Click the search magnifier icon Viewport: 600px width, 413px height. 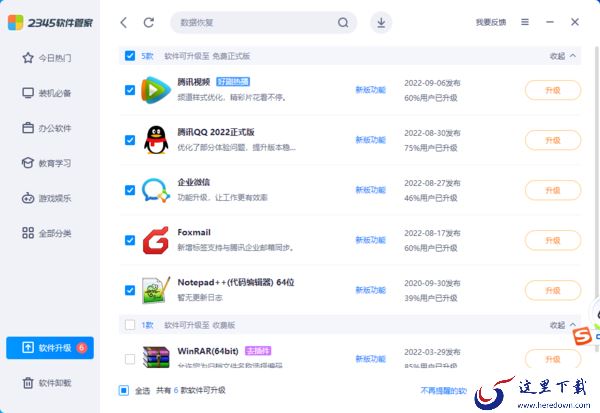(343, 23)
